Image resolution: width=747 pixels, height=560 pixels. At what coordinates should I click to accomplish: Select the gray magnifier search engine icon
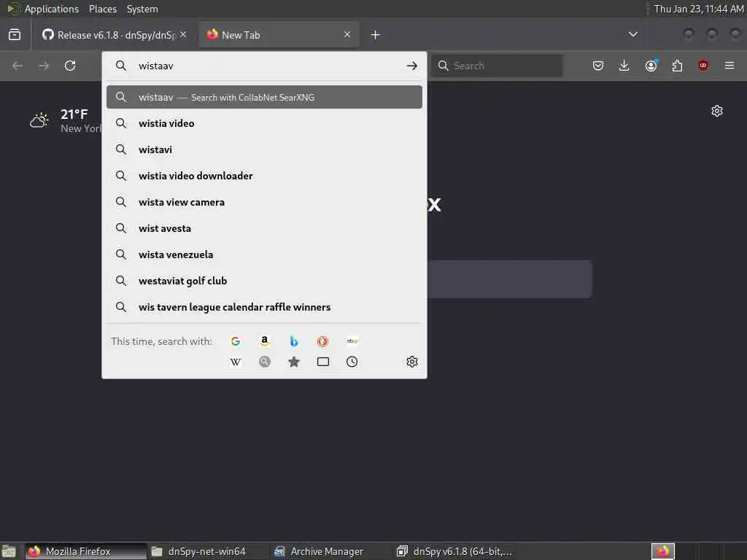coord(264,362)
